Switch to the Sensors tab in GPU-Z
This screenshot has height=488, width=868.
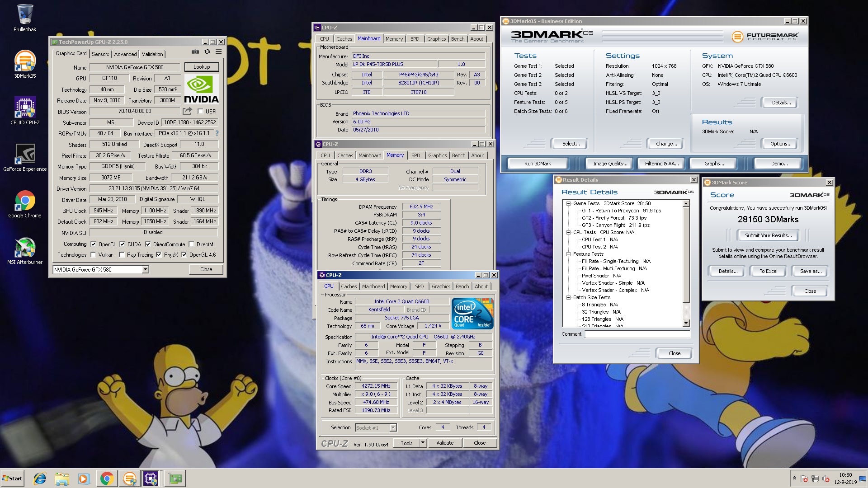pos(100,54)
